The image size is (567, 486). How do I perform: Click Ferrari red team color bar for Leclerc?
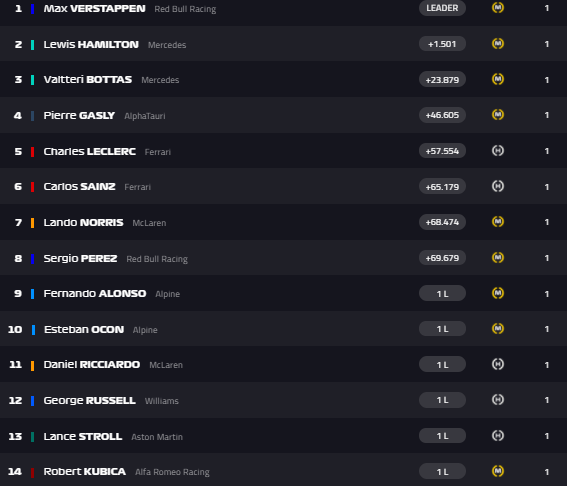pos(33,152)
